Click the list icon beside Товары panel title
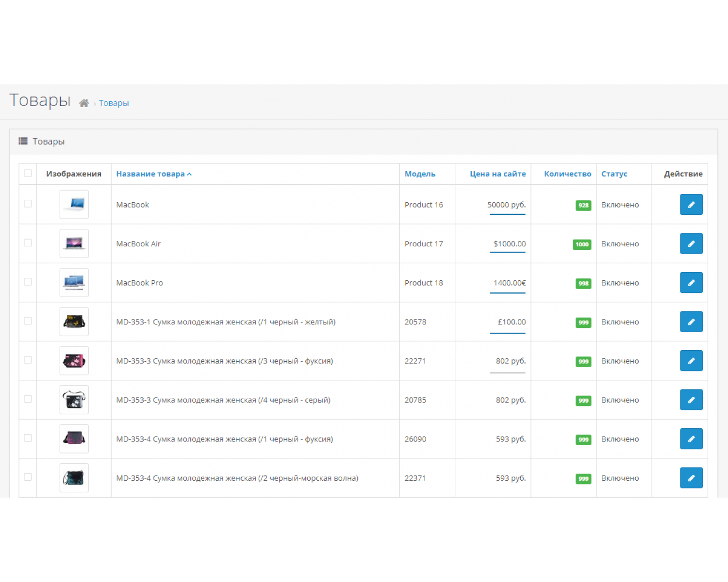This screenshot has height=582, width=728. pos(22,141)
